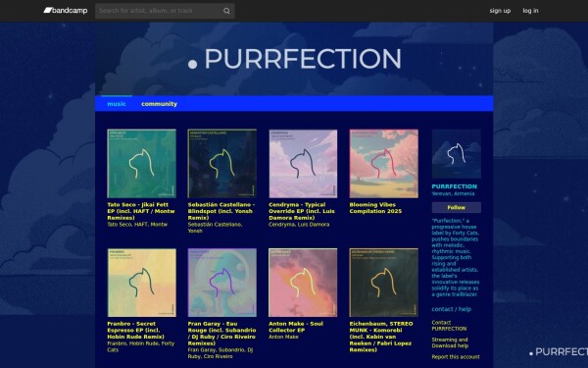This screenshot has width=588, height=368.
Task: Open Blooming Vibes Compilation 2025 cover art
Action: coord(383,163)
